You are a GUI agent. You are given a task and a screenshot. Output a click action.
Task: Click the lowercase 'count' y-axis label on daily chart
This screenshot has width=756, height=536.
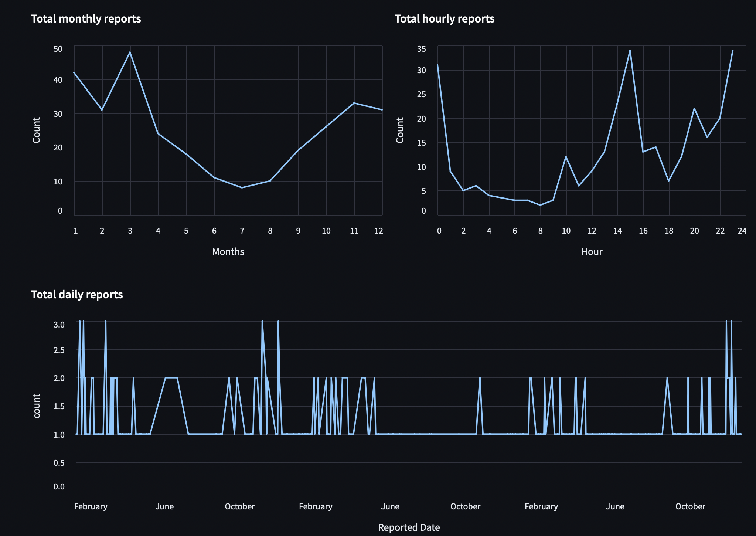pyautogui.click(x=36, y=406)
